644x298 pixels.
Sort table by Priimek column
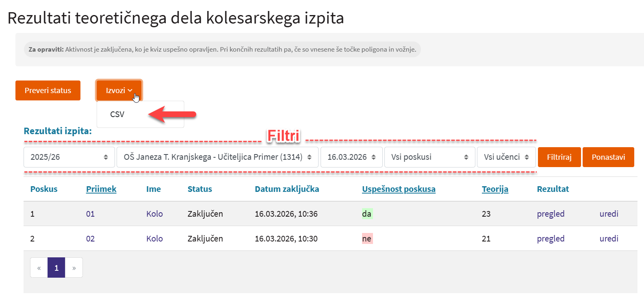(101, 189)
